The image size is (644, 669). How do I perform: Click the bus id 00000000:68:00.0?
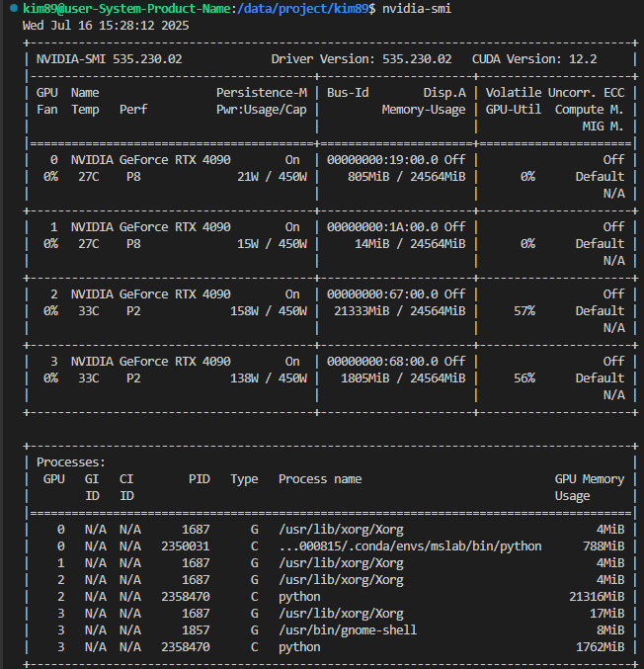pyautogui.click(x=382, y=362)
